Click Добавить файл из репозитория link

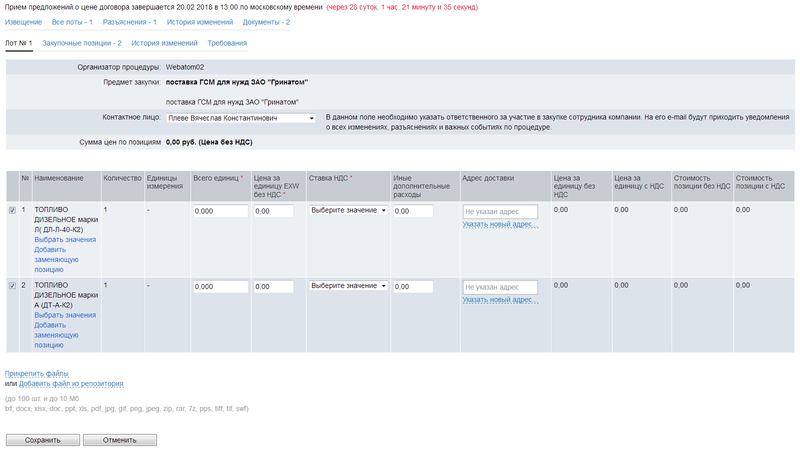71,383
